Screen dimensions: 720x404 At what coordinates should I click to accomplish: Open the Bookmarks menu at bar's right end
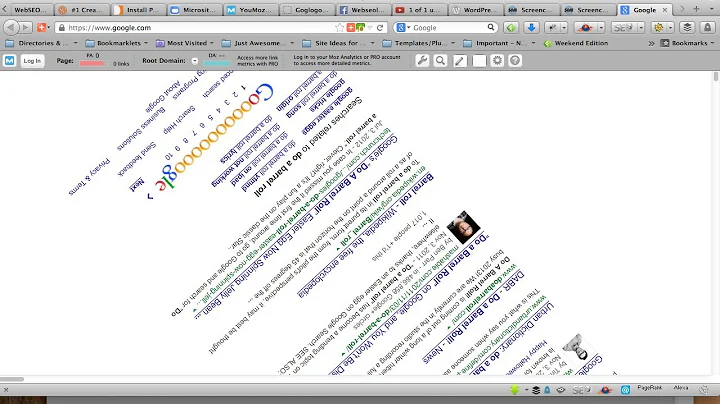tap(687, 43)
